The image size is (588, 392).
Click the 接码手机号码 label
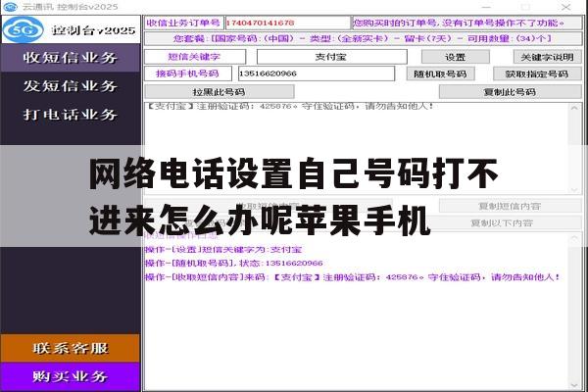[x=188, y=73]
